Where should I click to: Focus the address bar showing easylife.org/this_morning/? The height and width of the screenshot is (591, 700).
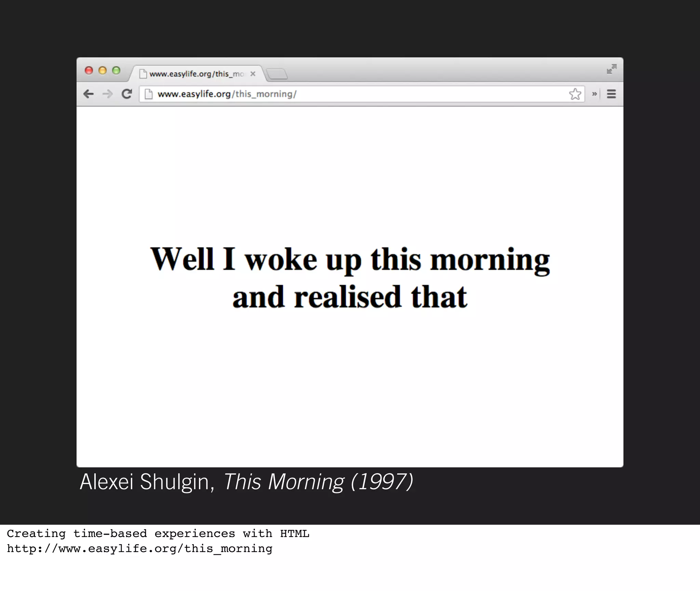tap(362, 94)
